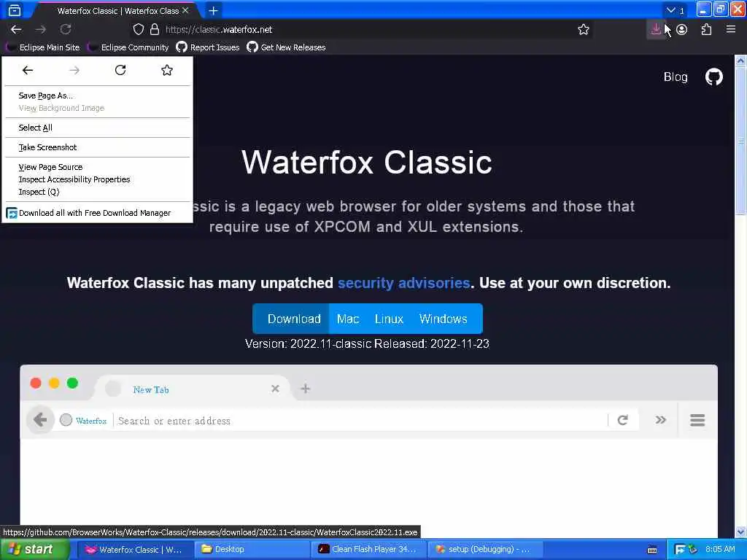
Task: Click the Waterfox Classic tab title
Action: (x=117, y=10)
